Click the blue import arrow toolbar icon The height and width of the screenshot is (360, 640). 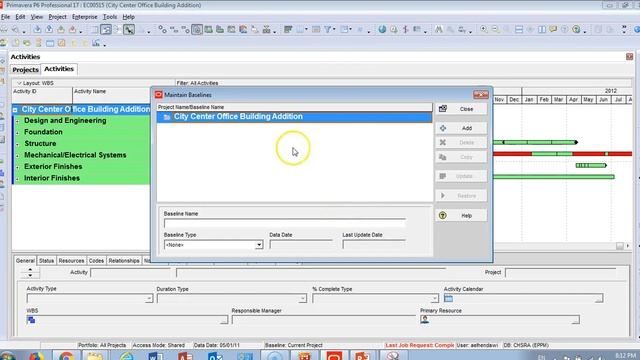(x=37, y=29)
